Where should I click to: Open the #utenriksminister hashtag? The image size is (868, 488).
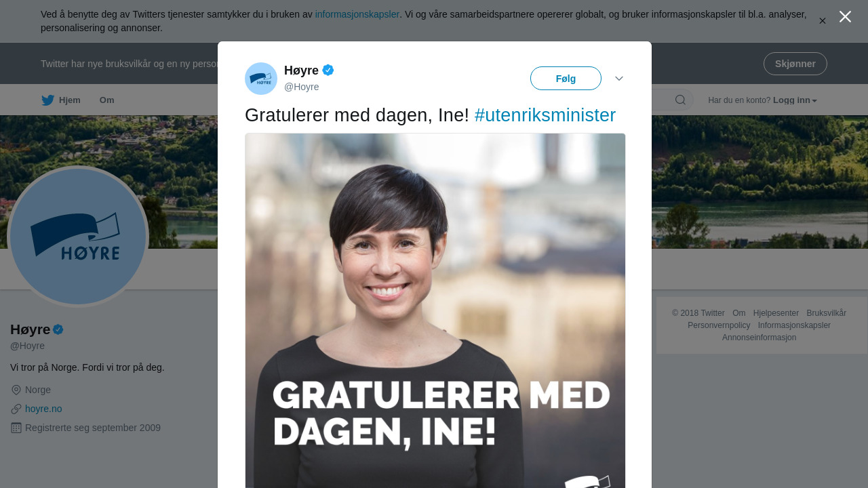(545, 115)
